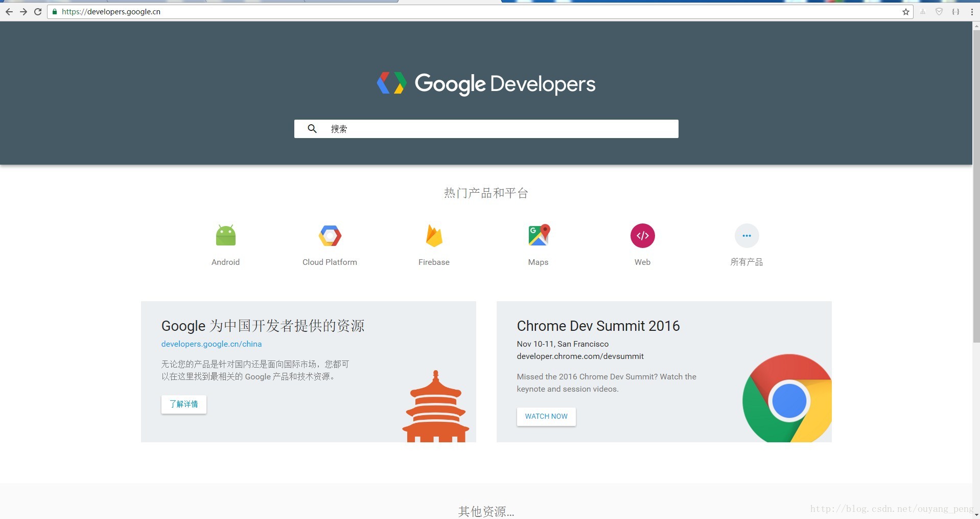Open the Maps product icon
The image size is (980, 519).
[538, 236]
